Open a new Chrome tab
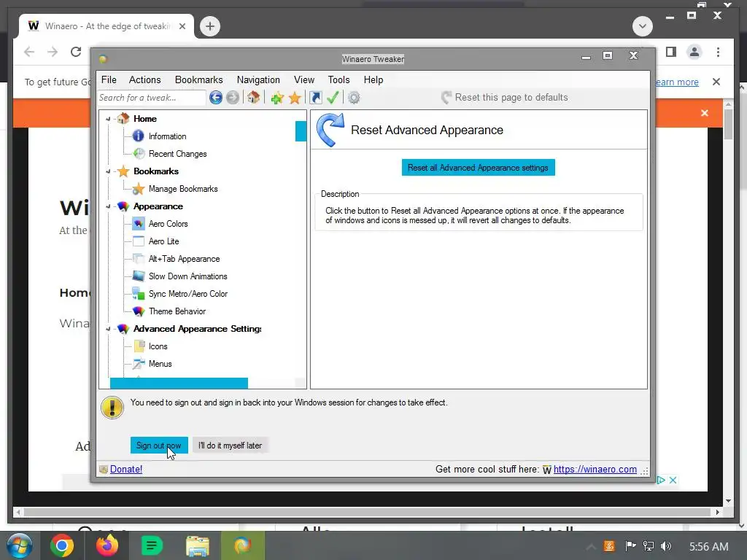The image size is (747, 560). [x=210, y=26]
